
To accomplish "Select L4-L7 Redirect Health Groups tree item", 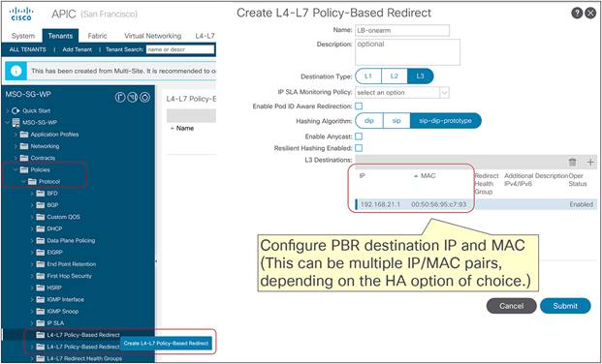I will [84, 358].
